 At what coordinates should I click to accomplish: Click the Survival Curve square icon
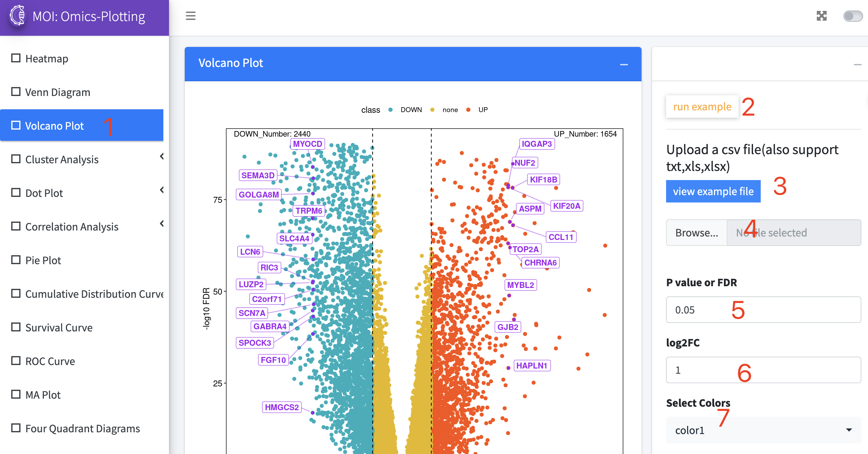coord(16,327)
